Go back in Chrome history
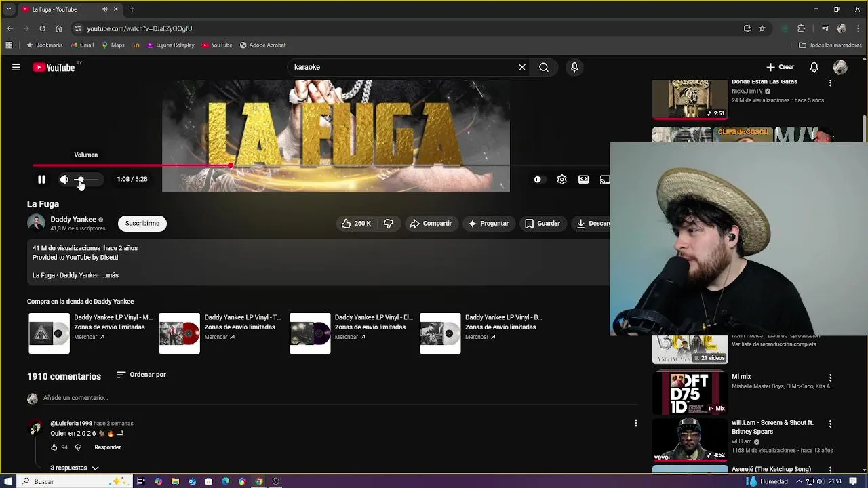 (9, 28)
